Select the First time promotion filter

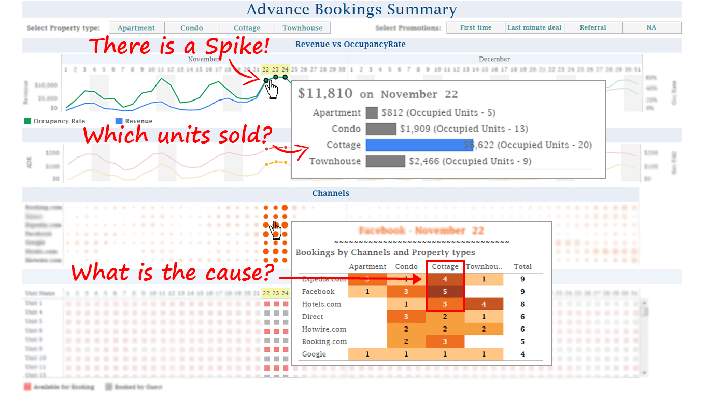[x=475, y=28]
